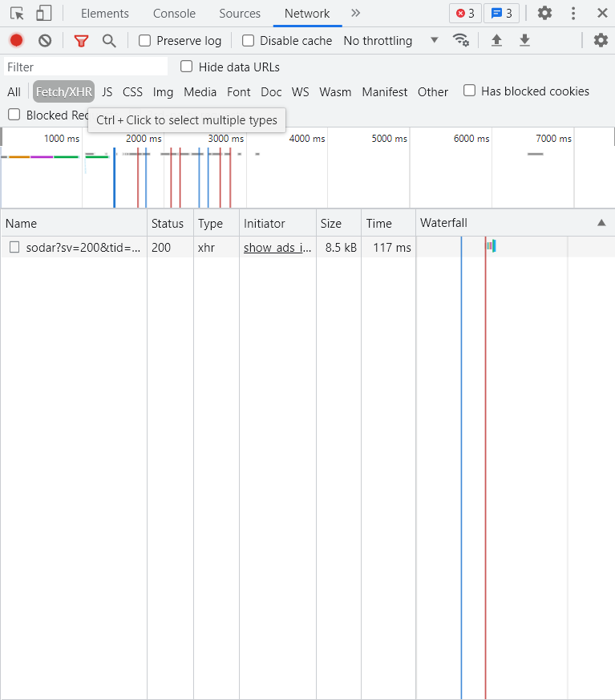Filter requests by JS type
Screen dimensions: 615x700
(x=107, y=92)
